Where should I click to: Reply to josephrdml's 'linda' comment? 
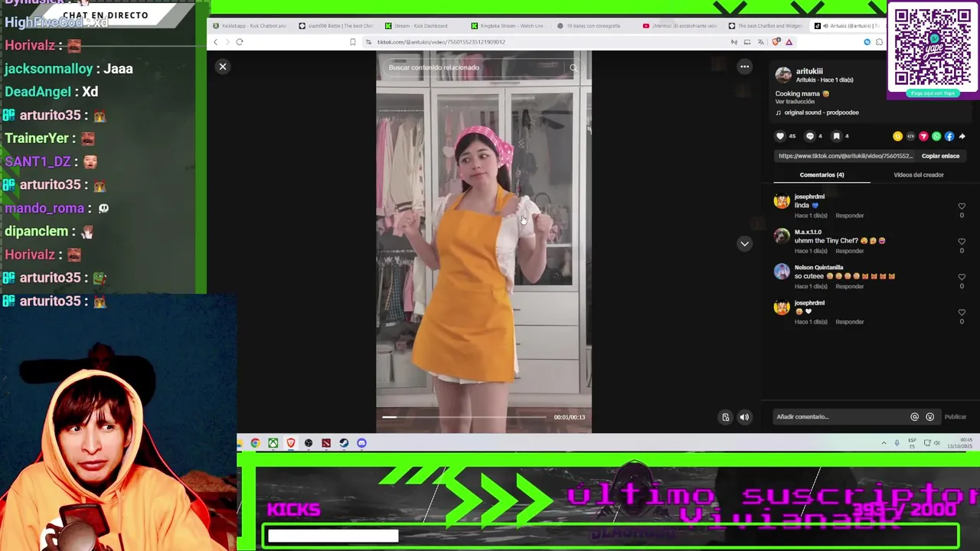[x=850, y=216]
